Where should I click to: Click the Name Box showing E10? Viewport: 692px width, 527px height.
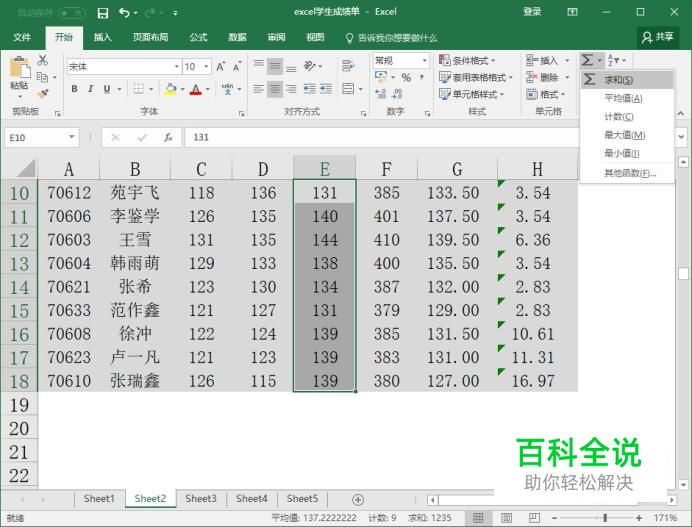41,137
